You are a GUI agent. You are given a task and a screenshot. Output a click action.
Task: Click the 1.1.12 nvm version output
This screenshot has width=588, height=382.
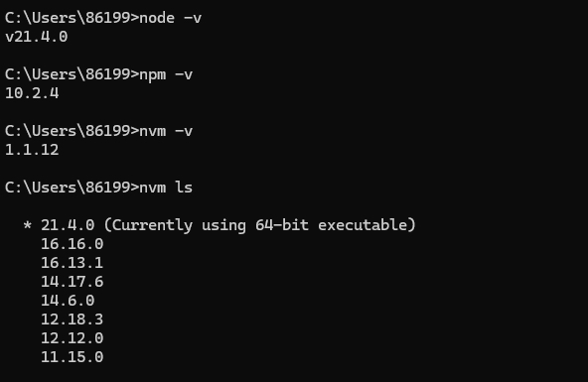click(32, 150)
